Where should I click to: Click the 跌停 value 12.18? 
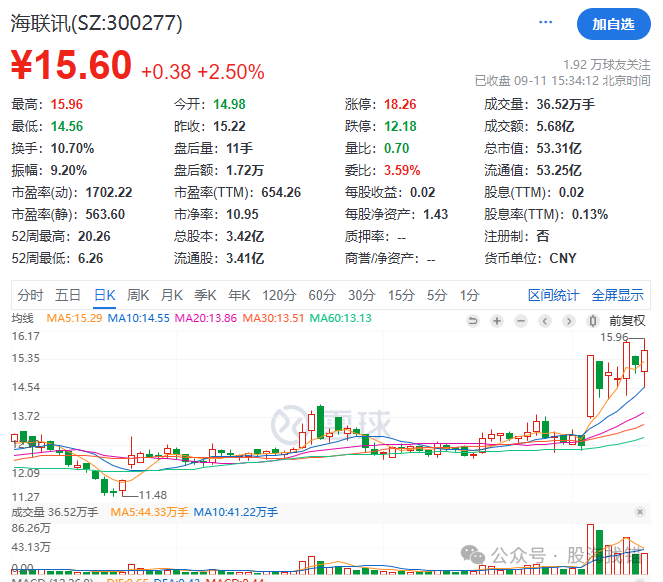(400, 126)
